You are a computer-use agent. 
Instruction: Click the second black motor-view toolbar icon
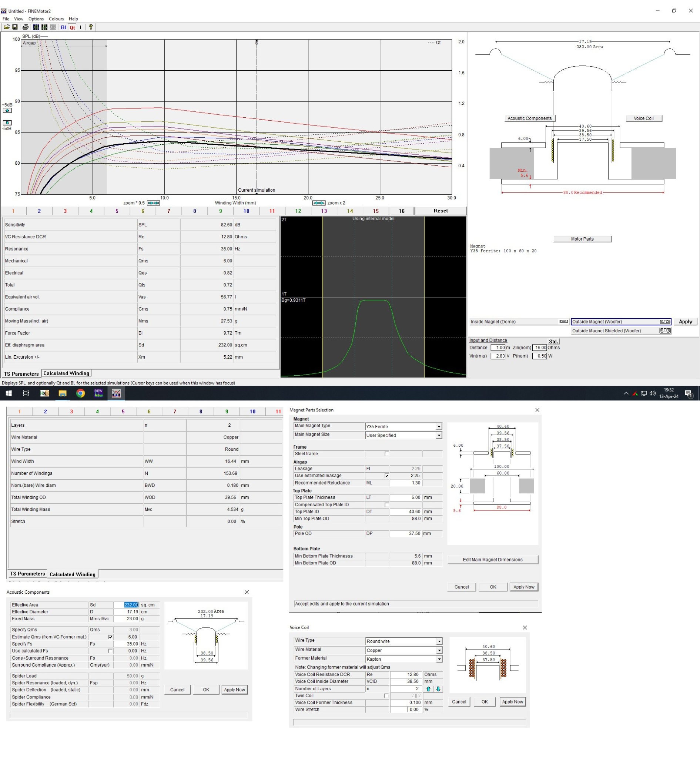pos(44,27)
